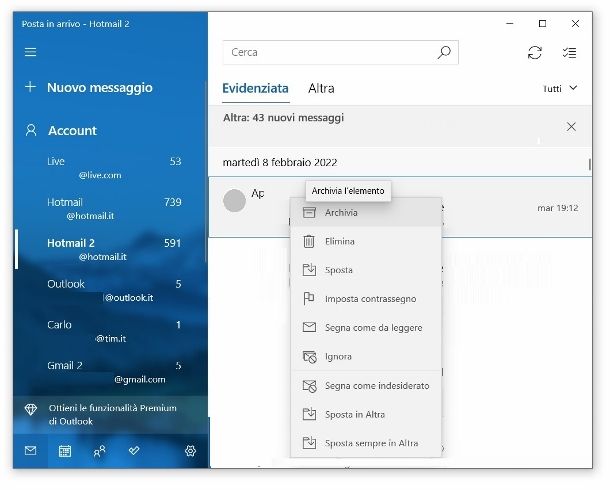Viewport: 610px width, 490px height.
Task: Choose Archivia from the context menu
Action: (366, 212)
